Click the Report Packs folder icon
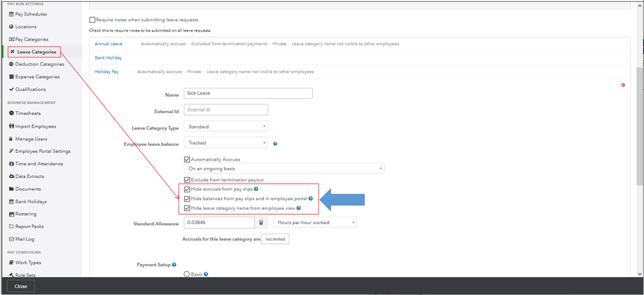The image size is (644, 295). click(12, 227)
